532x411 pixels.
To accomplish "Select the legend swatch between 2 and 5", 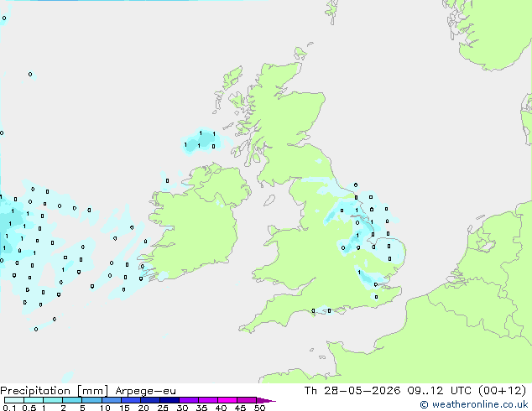I will [72, 400].
